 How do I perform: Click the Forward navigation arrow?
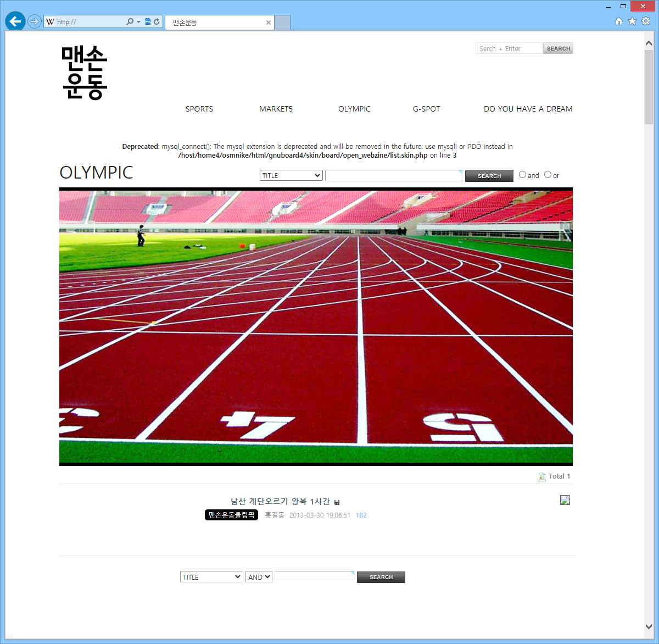pyautogui.click(x=35, y=21)
